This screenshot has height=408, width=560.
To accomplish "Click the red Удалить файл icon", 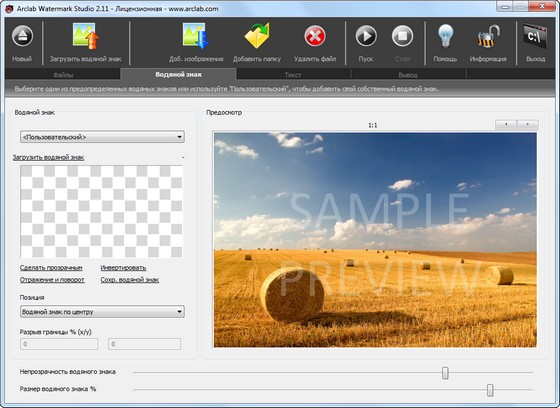I will pyautogui.click(x=315, y=36).
